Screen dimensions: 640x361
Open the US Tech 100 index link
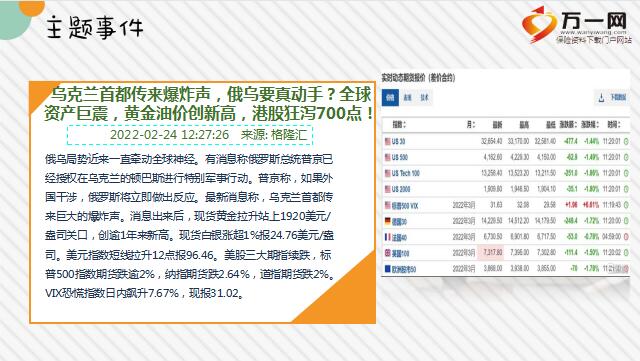(x=405, y=173)
